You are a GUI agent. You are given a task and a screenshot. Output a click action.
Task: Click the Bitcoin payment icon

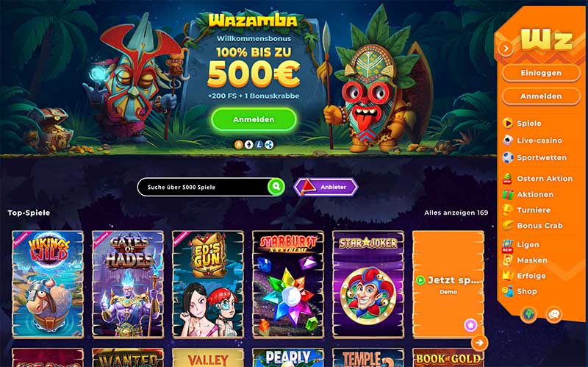(x=238, y=144)
